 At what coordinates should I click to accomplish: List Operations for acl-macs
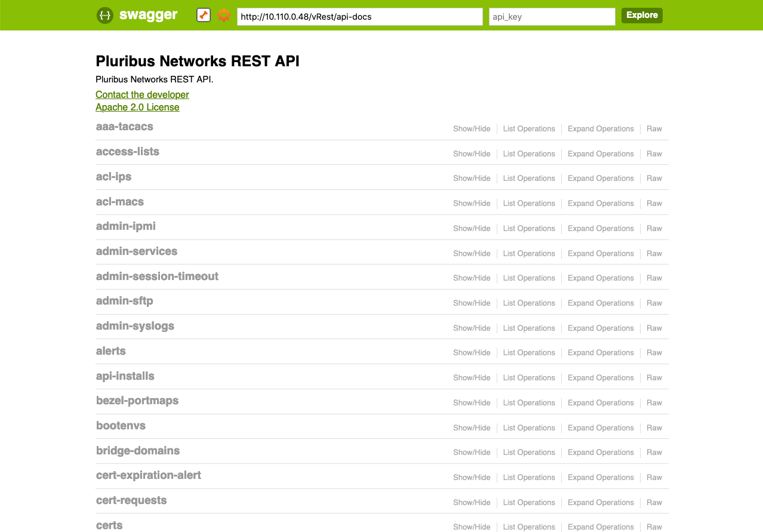(x=529, y=204)
